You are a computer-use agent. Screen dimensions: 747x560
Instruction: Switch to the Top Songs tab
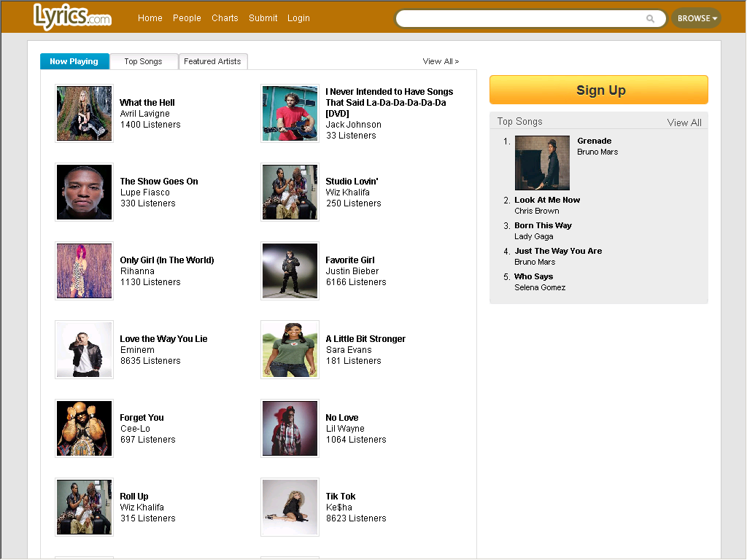pyautogui.click(x=144, y=61)
